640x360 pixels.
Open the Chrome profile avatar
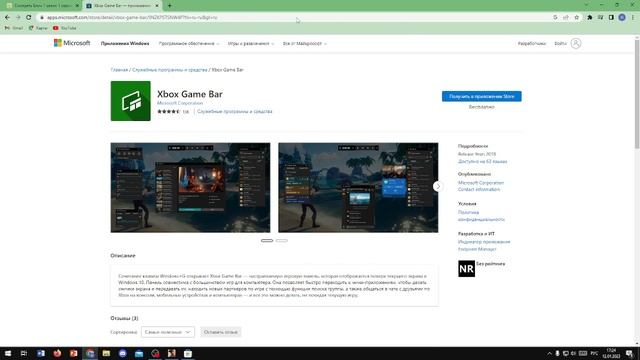pyautogui.click(x=622, y=18)
